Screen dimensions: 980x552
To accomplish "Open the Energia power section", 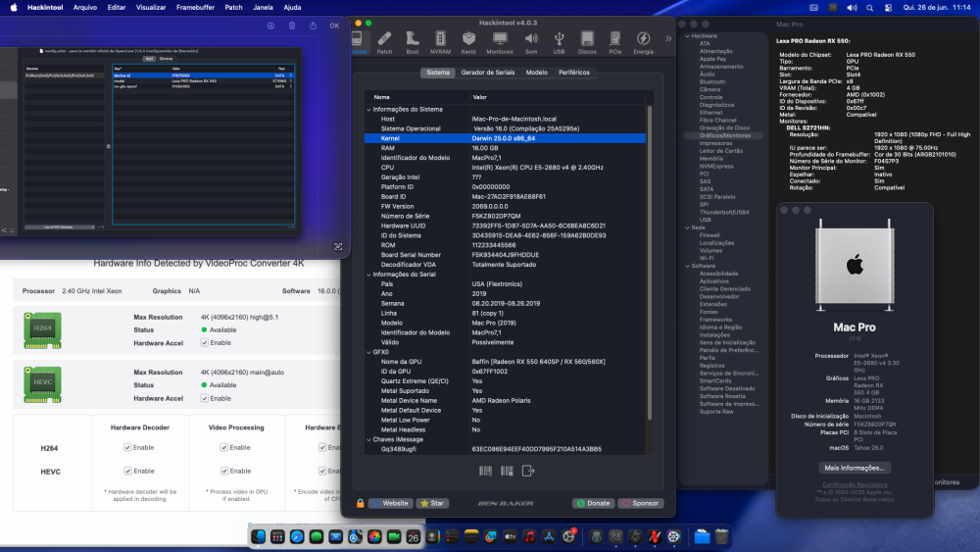I will [643, 42].
